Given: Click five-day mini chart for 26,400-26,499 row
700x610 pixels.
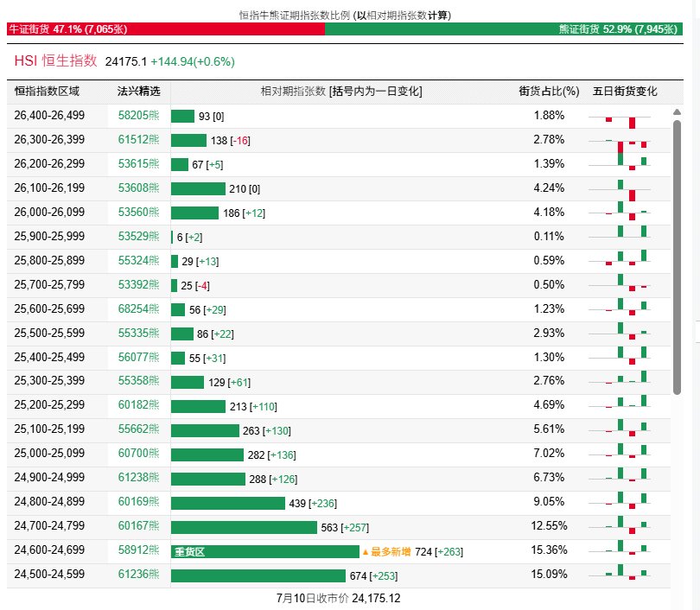Looking at the screenshot, I should 620,119.
